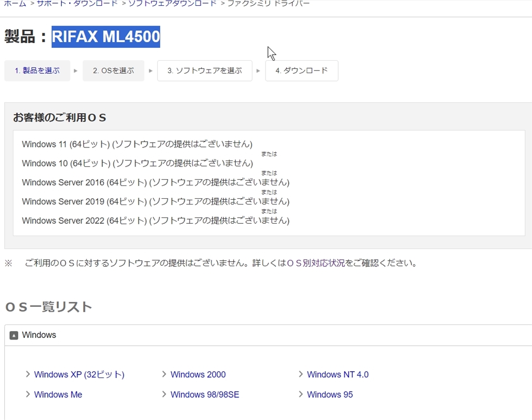Click the お客様のご利用ＯＳ heading
This screenshot has width=532, height=420.
60,118
